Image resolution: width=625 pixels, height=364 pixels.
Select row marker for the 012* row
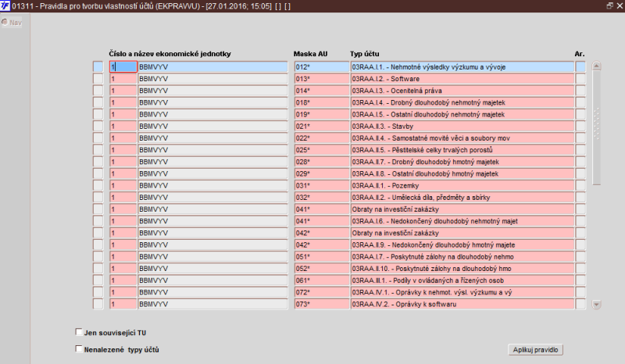coord(98,66)
